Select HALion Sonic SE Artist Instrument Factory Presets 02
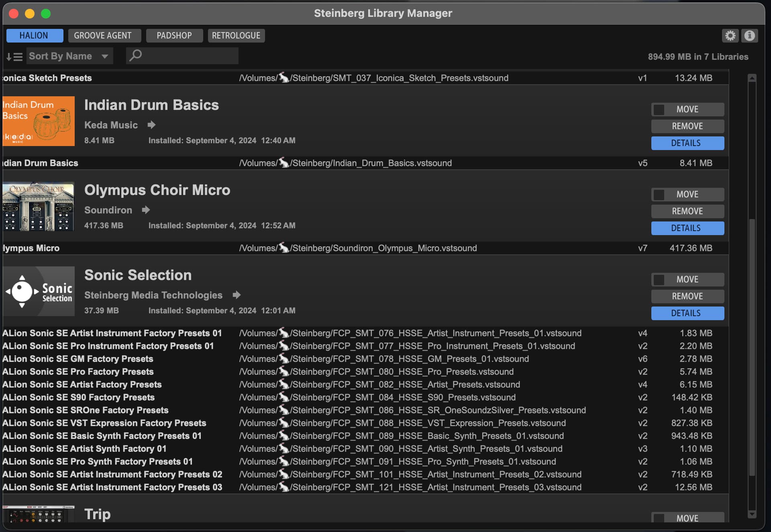The height and width of the screenshot is (532, 771). pos(365,475)
